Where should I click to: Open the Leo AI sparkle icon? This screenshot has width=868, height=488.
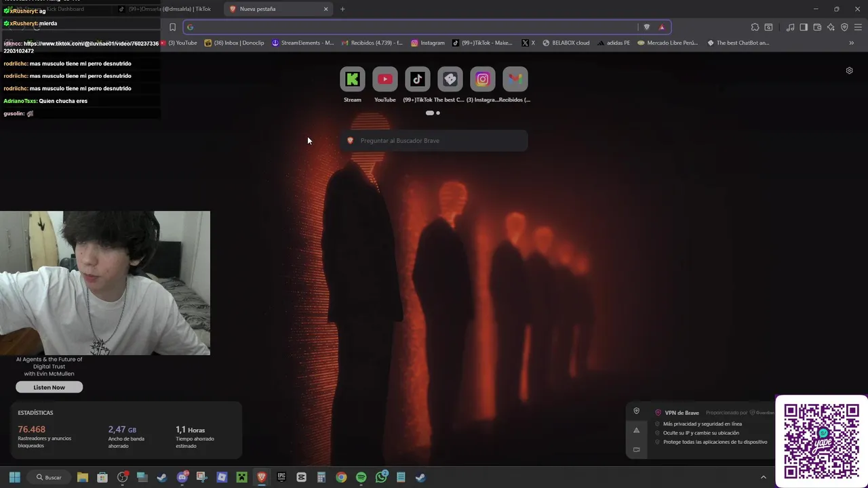[x=831, y=27]
